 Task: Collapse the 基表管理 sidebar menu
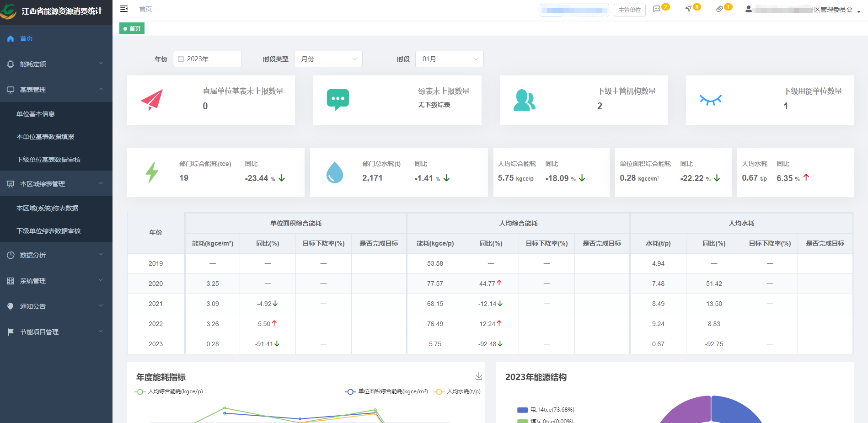click(x=56, y=90)
